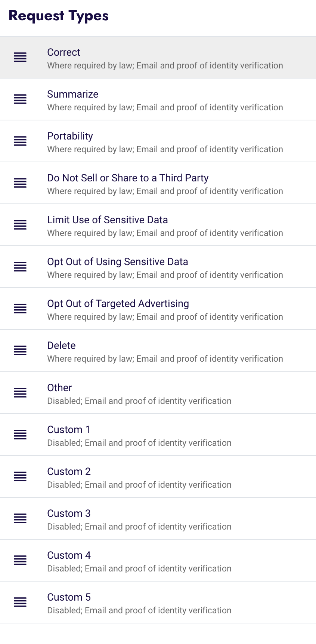Click the reorder handle next to Summarize
Viewport: 316px width, 644px height.
coord(20,99)
